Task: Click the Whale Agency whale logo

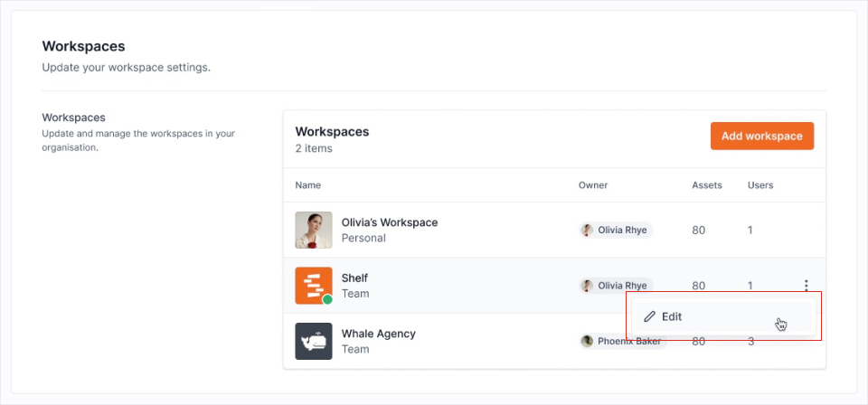Action: [x=314, y=342]
